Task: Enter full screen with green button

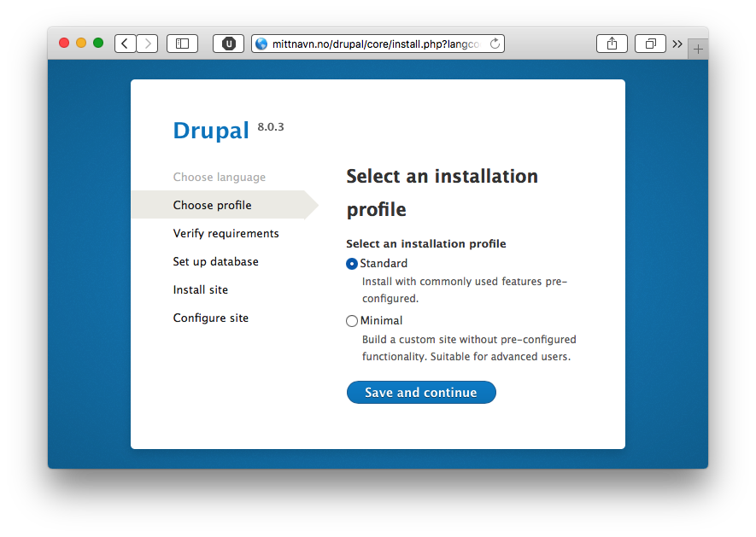Action: pos(98,43)
